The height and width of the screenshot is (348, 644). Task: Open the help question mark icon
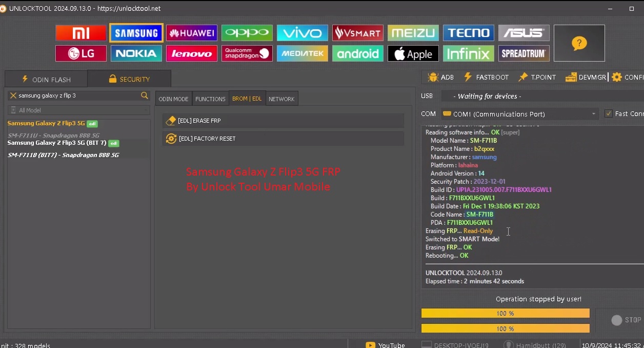[579, 43]
